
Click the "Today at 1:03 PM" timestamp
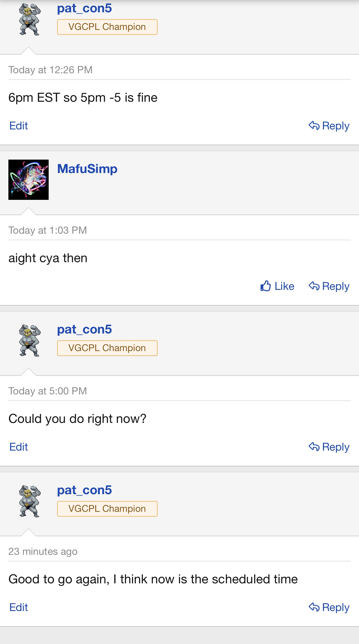click(48, 230)
